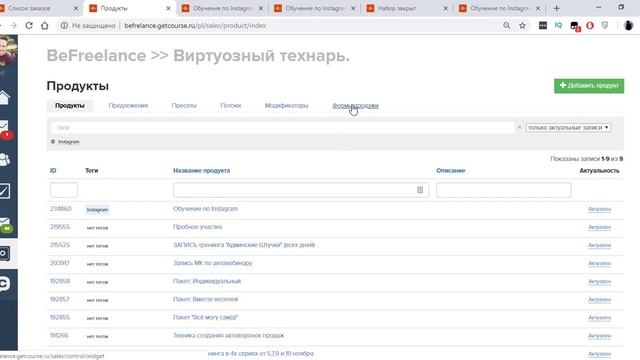Click Instagram tag badge in first row
This screenshot has height=360, width=640.
pos(97,210)
